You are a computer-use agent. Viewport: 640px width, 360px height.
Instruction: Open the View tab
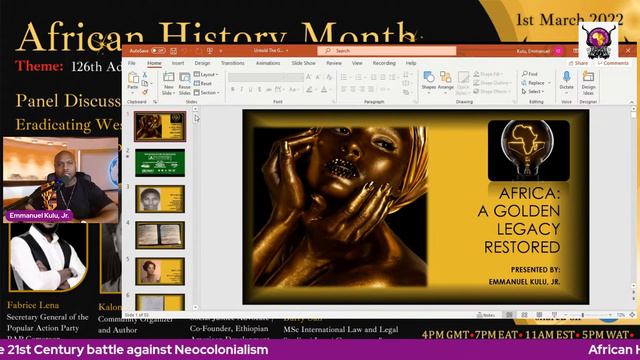[x=357, y=63]
